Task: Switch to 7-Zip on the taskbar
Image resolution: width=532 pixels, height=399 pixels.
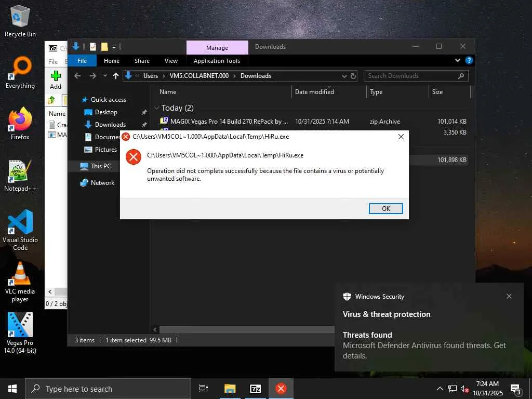Action: [255, 389]
